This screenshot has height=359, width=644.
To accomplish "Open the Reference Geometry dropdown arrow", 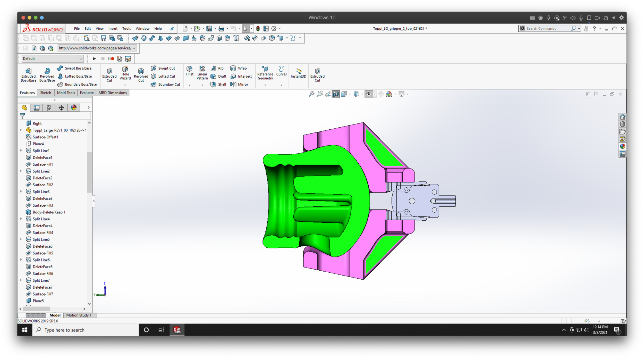I will click(265, 85).
